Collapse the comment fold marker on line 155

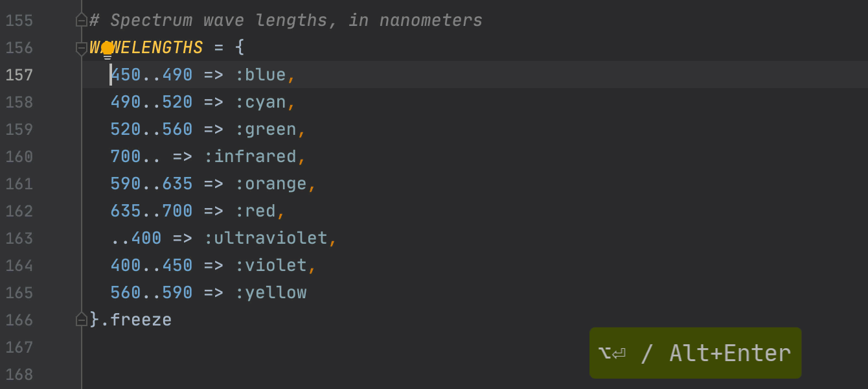point(82,20)
